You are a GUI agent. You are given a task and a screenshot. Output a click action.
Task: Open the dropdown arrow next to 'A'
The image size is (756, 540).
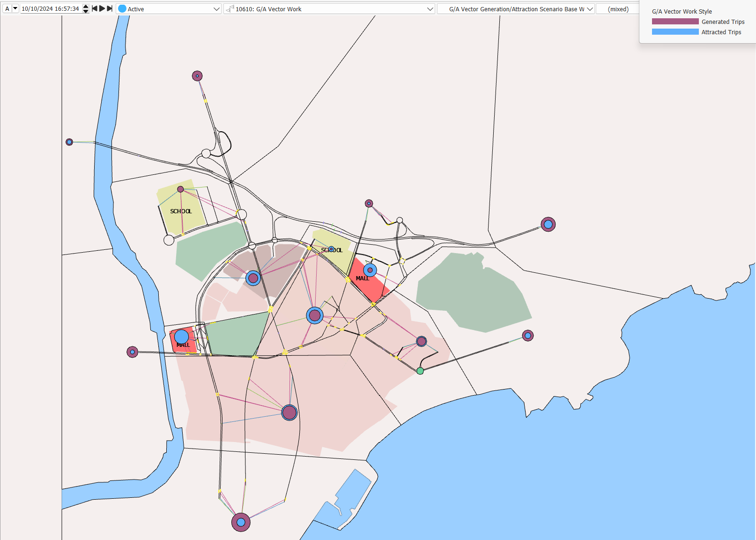tap(14, 8)
